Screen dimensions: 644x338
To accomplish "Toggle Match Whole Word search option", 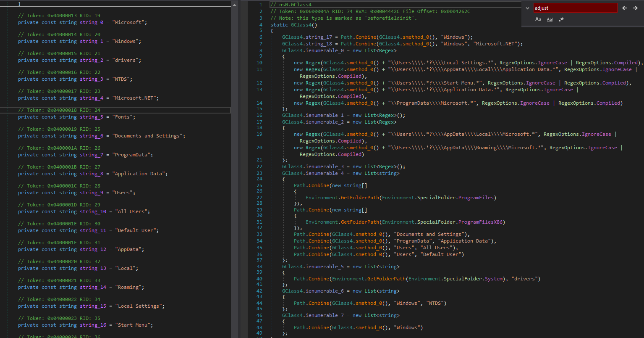I will [x=550, y=19].
